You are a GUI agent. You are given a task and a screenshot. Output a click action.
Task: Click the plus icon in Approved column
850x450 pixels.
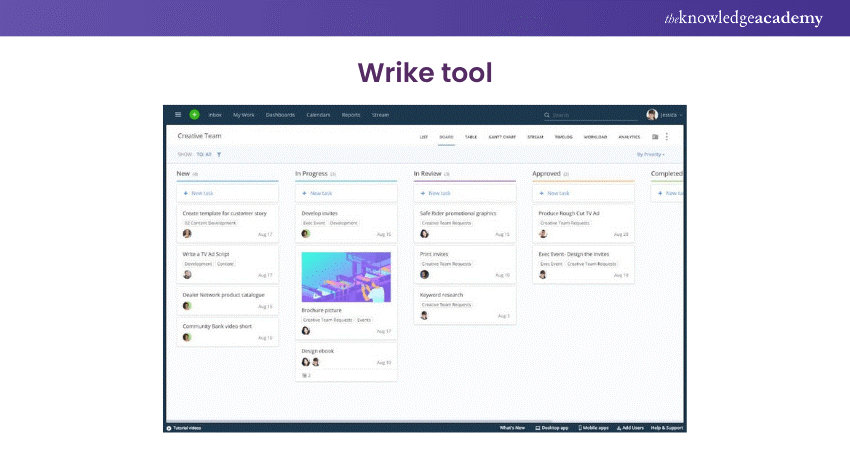coord(541,193)
